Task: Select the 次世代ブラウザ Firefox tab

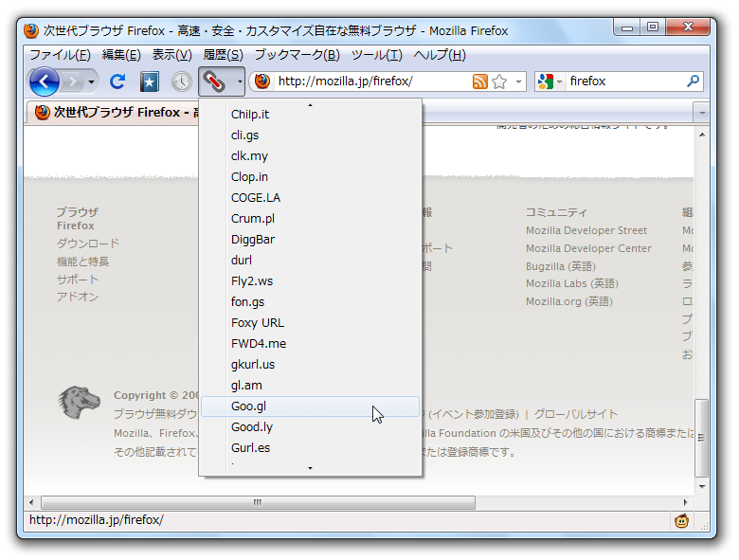Action: (x=114, y=112)
